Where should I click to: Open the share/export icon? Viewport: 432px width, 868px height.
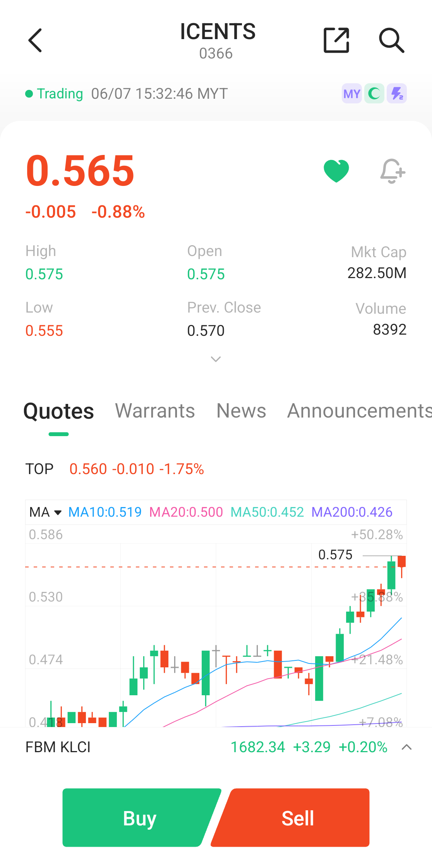(x=336, y=40)
